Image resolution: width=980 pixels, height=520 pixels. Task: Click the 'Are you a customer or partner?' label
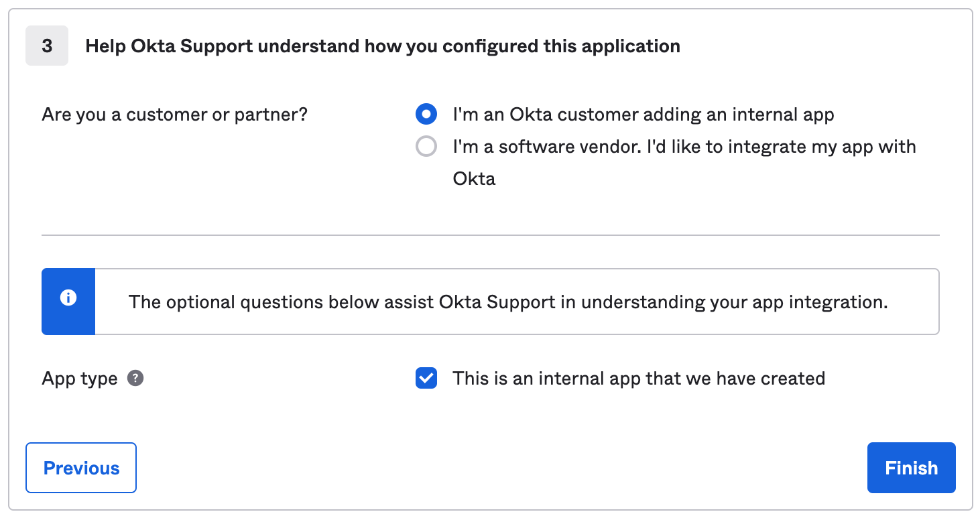tap(174, 115)
